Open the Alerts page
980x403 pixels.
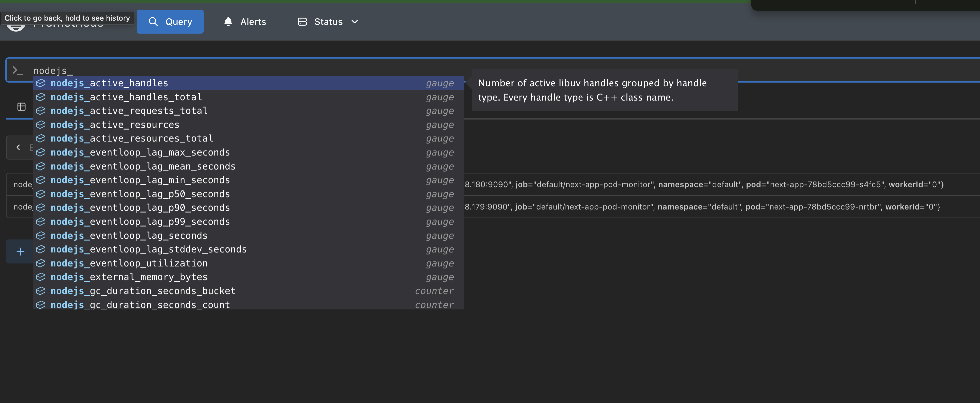click(x=253, y=22)
